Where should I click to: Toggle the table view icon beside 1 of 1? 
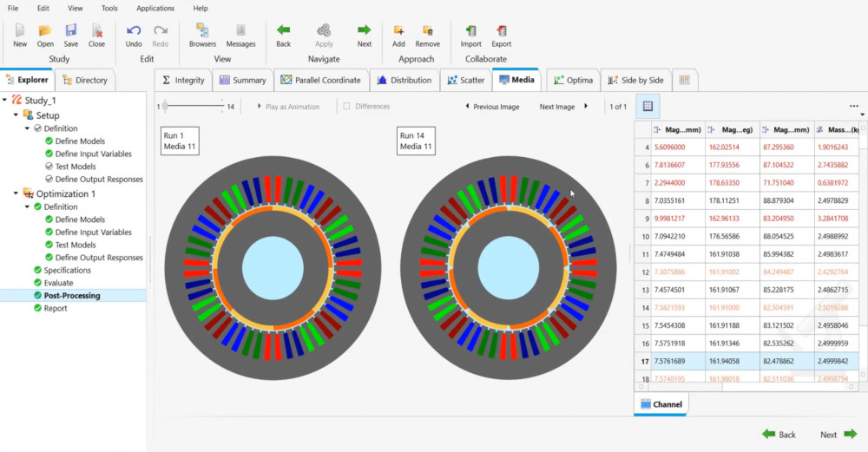[647, 107]
